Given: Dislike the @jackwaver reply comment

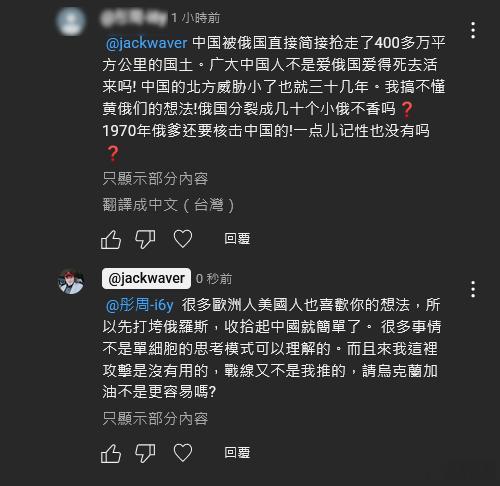Looking at the screenshot, I should coord(145,453).
